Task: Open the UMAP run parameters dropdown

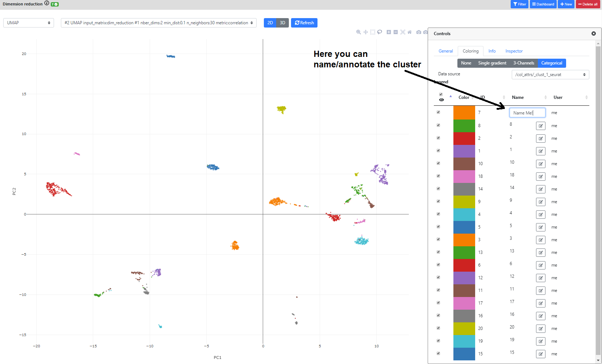Action: coord(159,23)
